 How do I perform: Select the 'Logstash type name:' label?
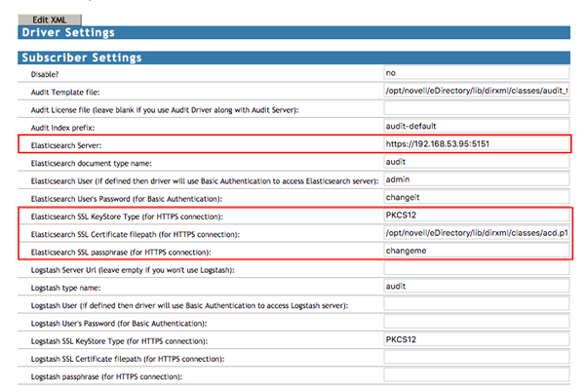point(65,288)
